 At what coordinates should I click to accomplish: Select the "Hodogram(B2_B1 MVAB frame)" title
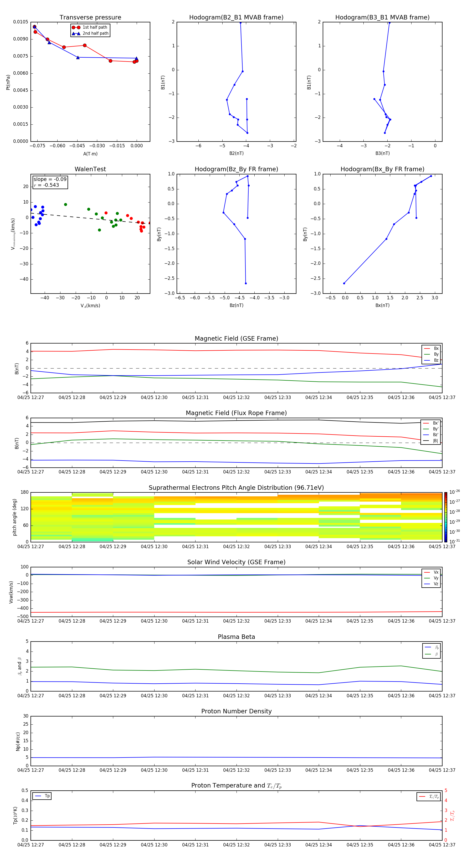click(236, 18)
